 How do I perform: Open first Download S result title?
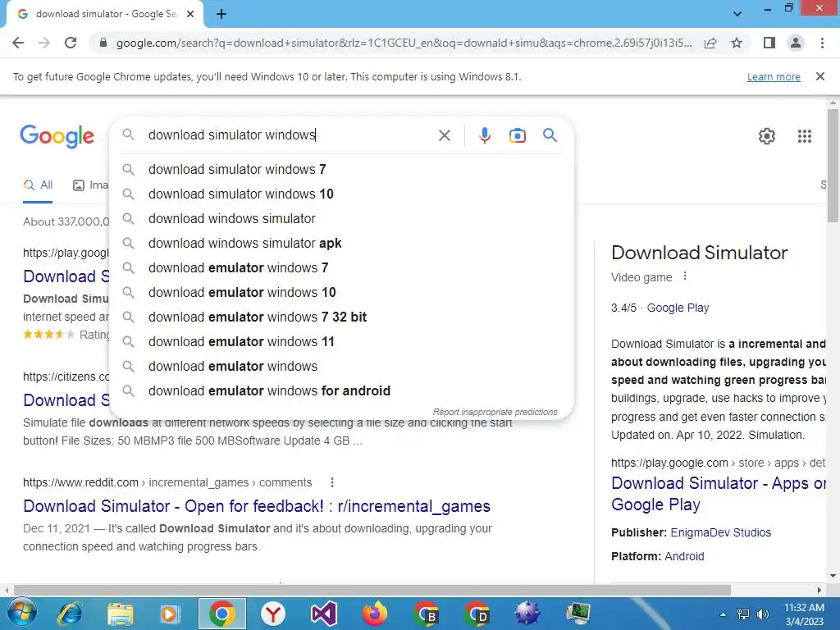[x=66, y=276]
